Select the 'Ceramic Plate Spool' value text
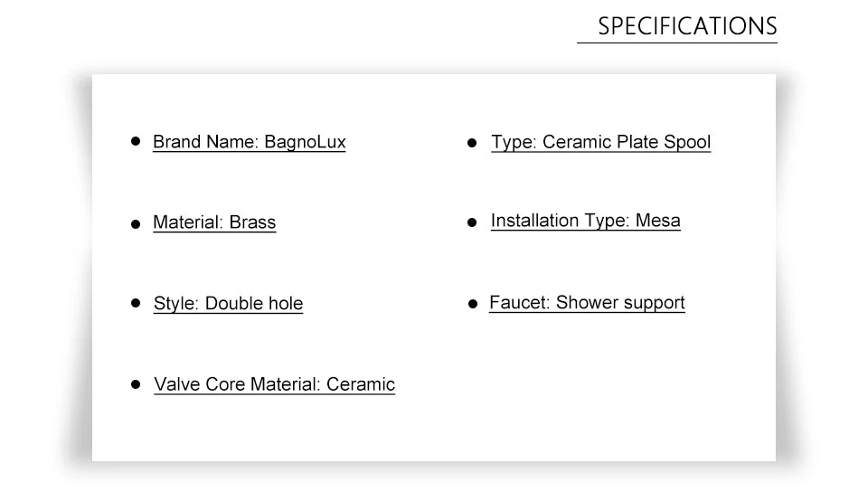The image size is (868, 501). (x=627, y=142)
